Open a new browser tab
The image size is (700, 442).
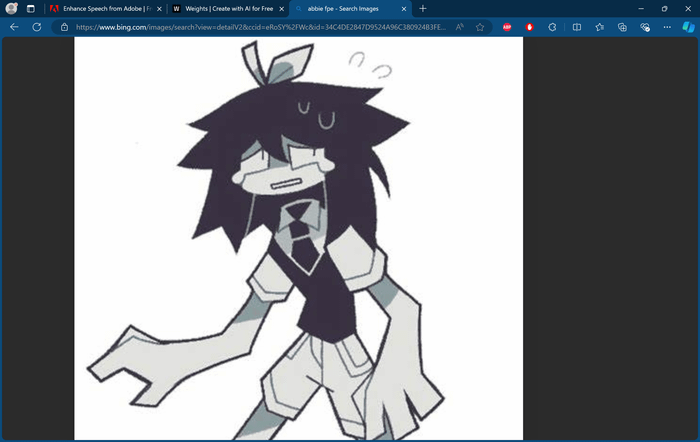click(422, 8)
